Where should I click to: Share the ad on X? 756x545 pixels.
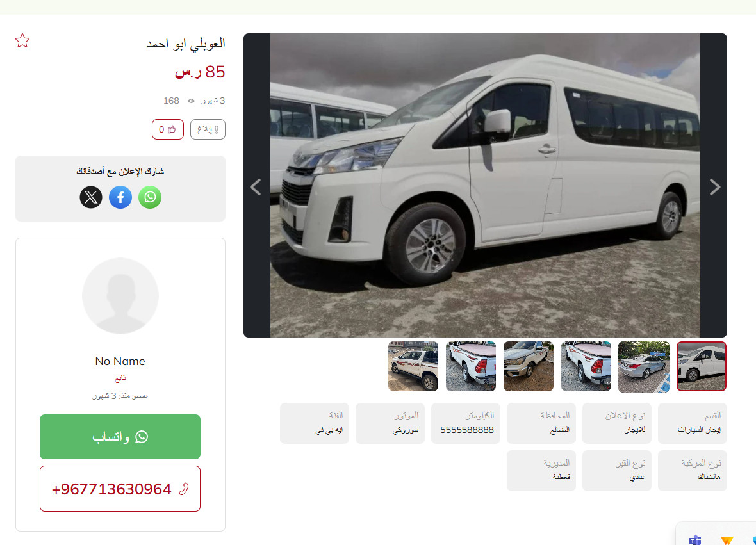[91, 197]
